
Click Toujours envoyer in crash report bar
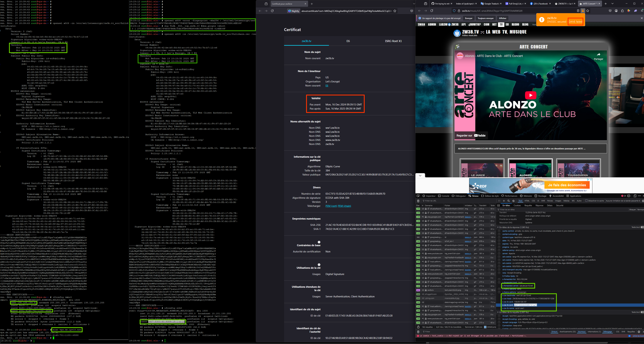click(486, 18)
